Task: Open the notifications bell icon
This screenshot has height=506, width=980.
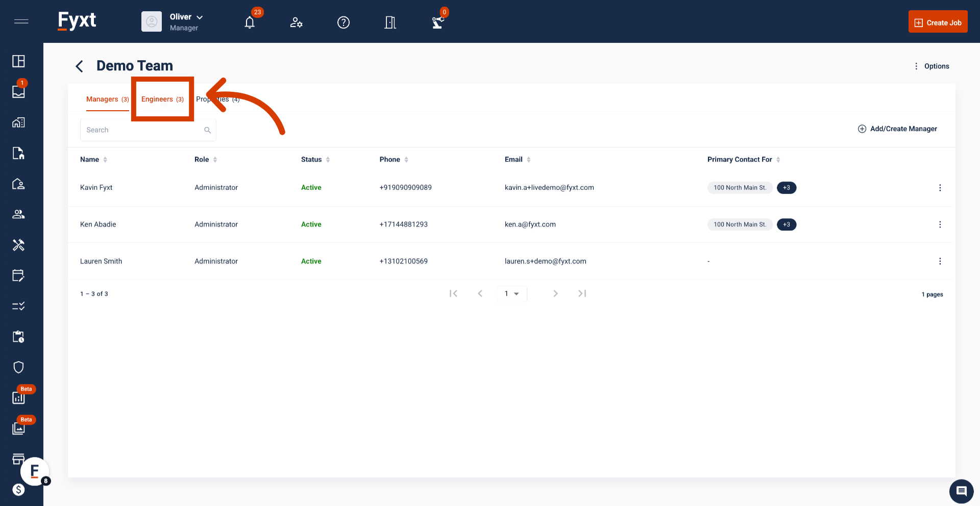Action: click(250, 22)
